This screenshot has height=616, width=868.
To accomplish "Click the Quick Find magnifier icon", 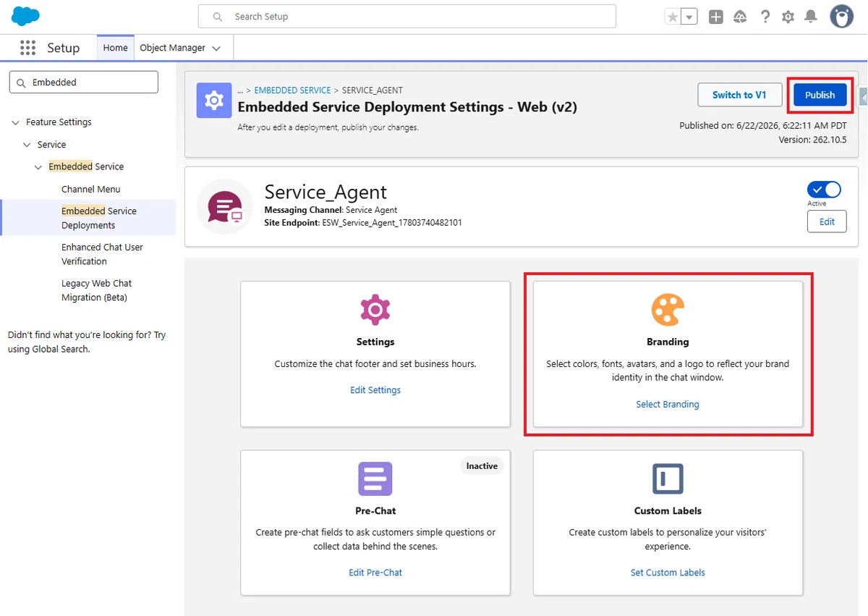I will pyautogui.click(x=20, y=83).
